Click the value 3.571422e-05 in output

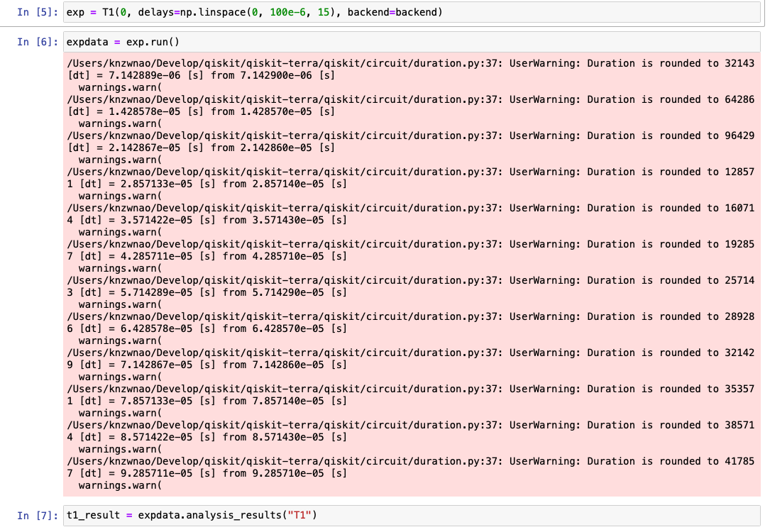pos(157,221)
